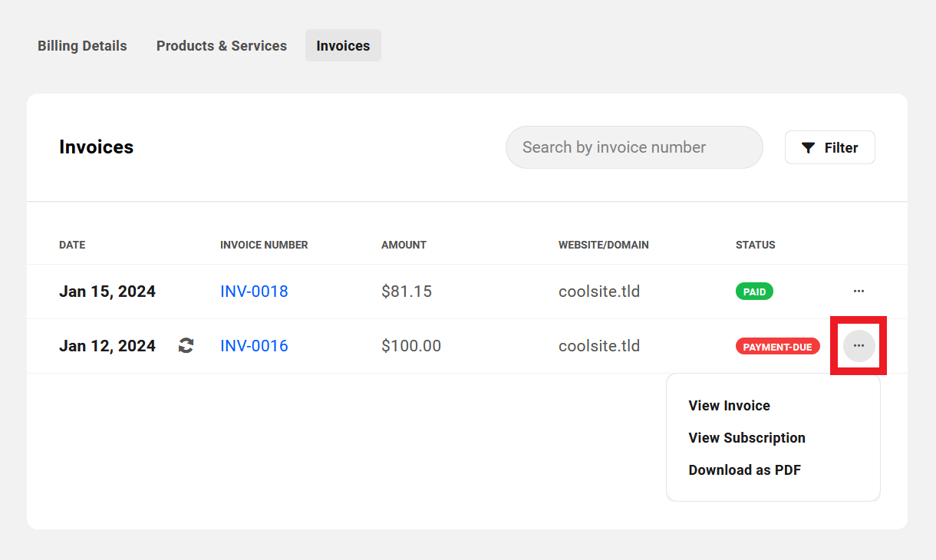Select View Invoice from the context menu
936x560 pixels.
[729, 405]
